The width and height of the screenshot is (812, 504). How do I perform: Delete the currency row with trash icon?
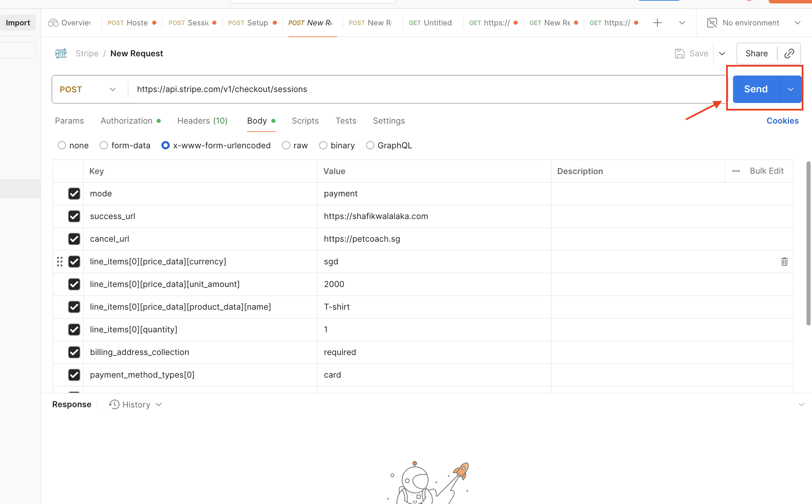click(784, 262)
